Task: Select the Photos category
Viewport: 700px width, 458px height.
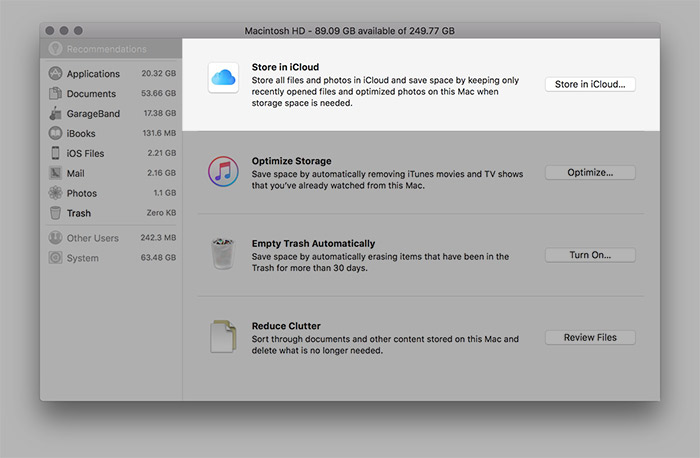Action: coord(112,193)
